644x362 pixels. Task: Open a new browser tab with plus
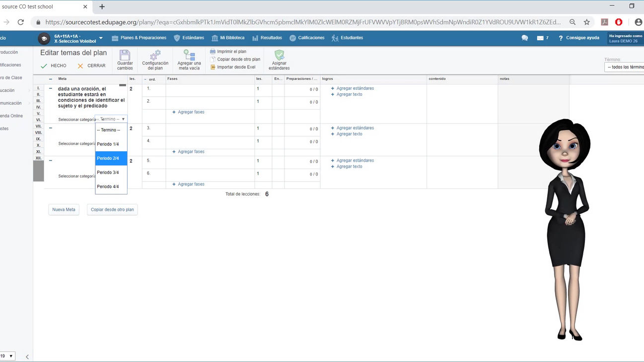point(102,6)
